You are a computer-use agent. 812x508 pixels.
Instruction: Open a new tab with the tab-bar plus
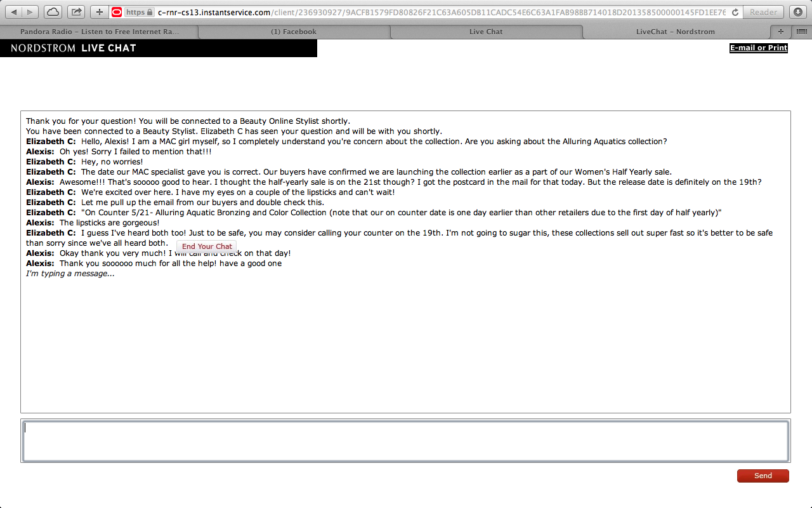tap(780, 32)
